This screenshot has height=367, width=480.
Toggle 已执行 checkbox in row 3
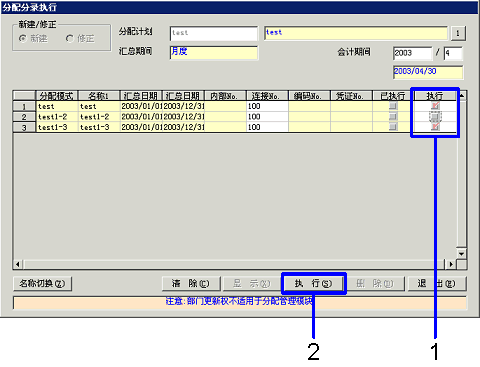[x=393, y=127]
